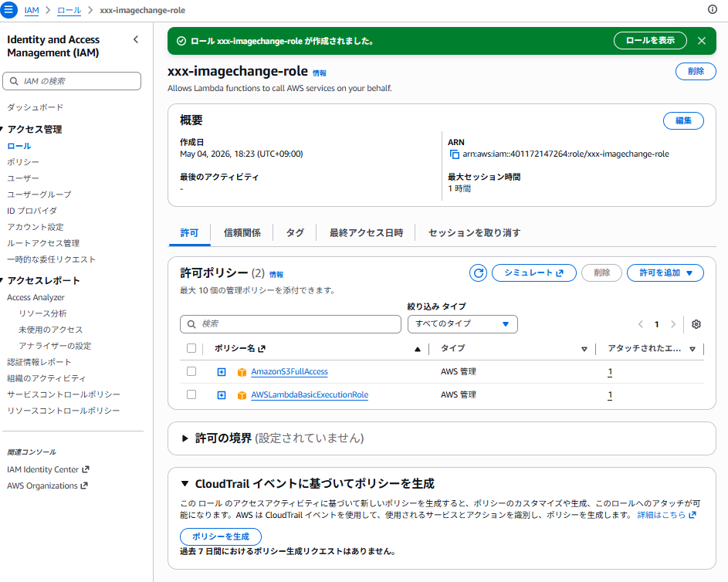Collapse the IAM sidebar with chevron
Screen dimensions: 728x582
(x=136, y=39)
